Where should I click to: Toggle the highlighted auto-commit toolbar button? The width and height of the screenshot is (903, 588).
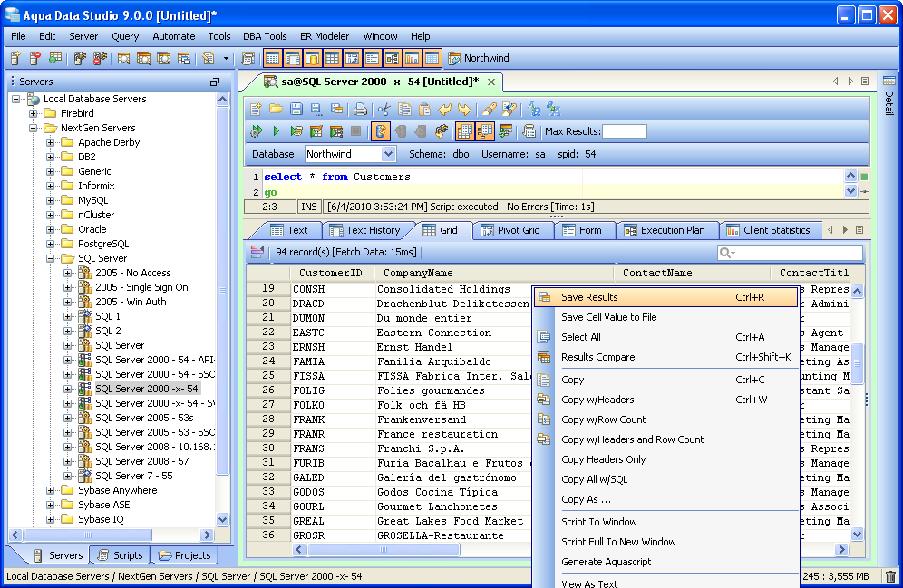click(x=380, y=131)
